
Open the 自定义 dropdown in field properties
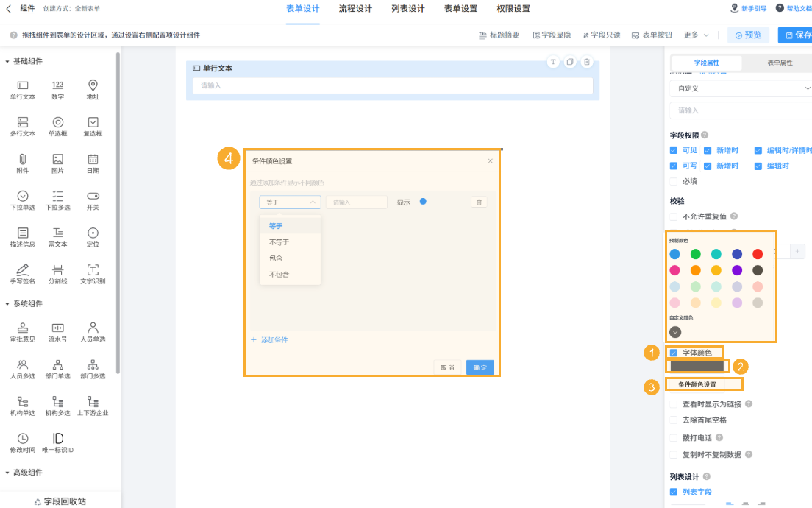tap(741, 88)
